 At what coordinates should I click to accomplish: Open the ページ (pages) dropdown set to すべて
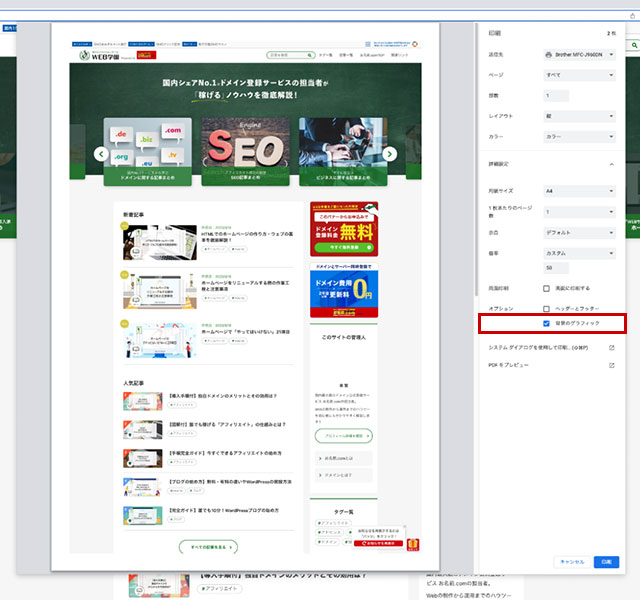coord(580,75)
